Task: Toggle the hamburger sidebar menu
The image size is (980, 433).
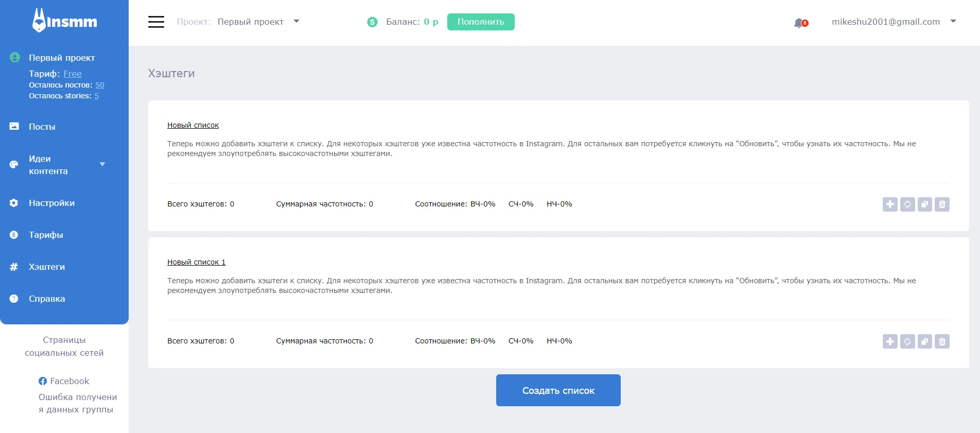Action: [156, 22]
